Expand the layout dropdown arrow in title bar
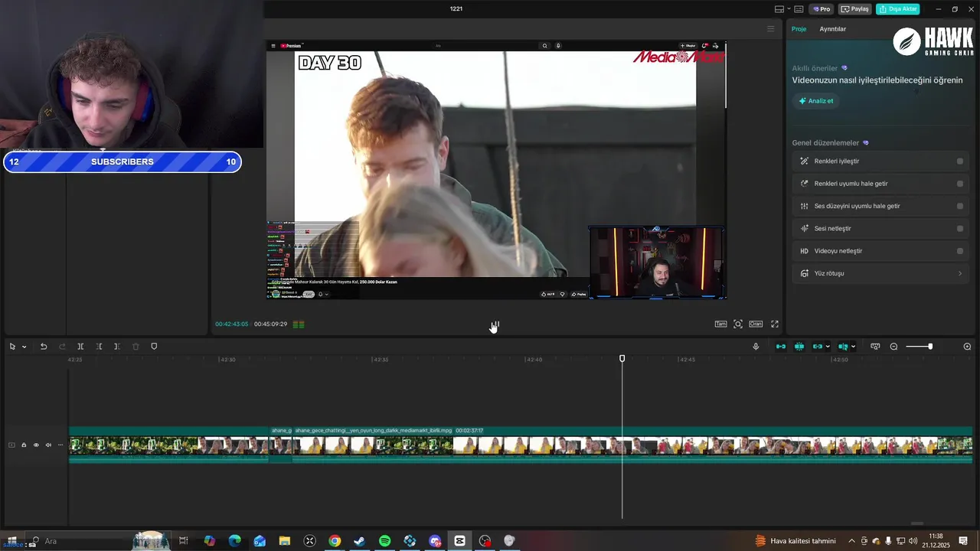This screenshot has width=980, height=551. point(789,9)
